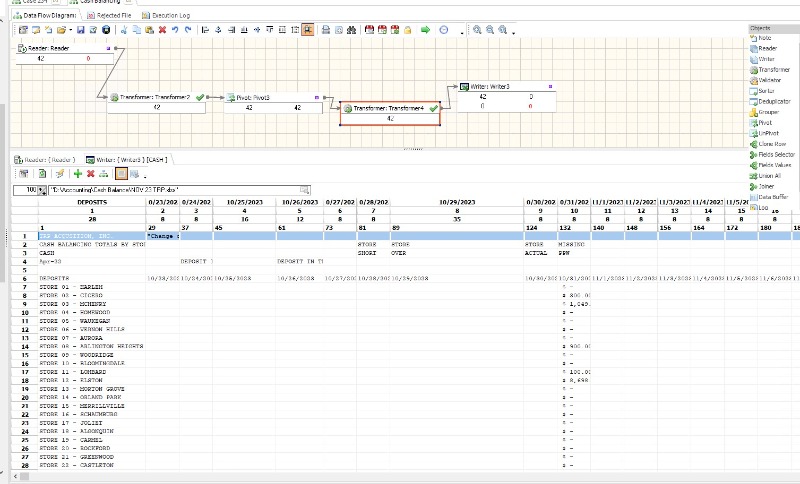Click the purple marker on Writer3 node

click(550, 87)
